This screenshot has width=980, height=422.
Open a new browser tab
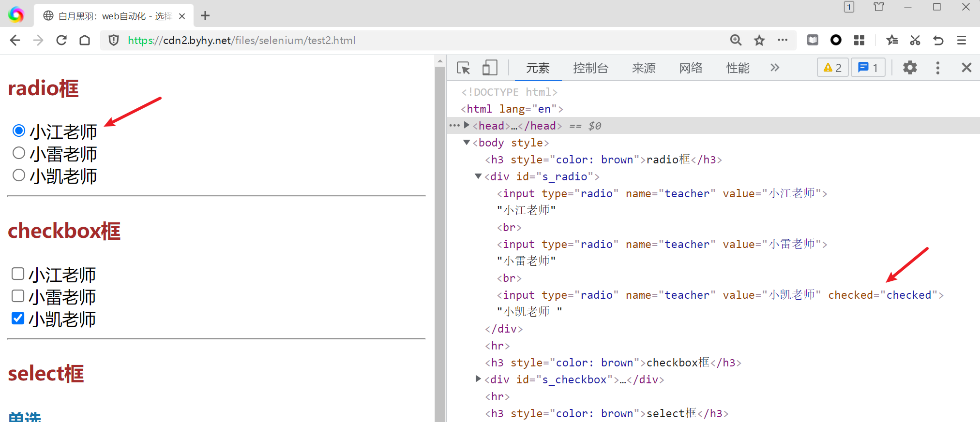pyautogui.click(x=205, y=15)
